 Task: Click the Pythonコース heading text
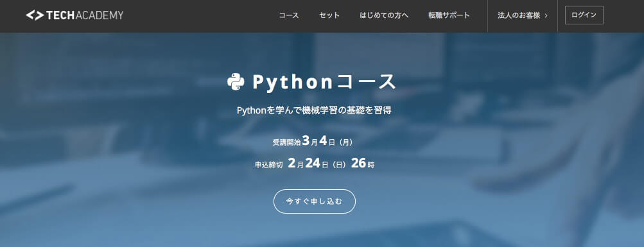tap(324, 81)
